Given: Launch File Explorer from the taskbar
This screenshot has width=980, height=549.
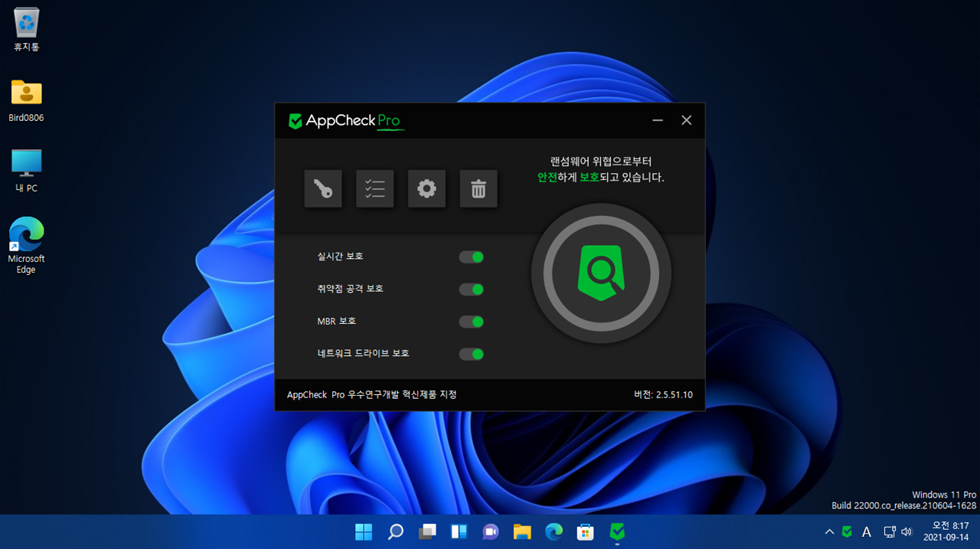Looking at the screenshot, I should click(522, 531).
